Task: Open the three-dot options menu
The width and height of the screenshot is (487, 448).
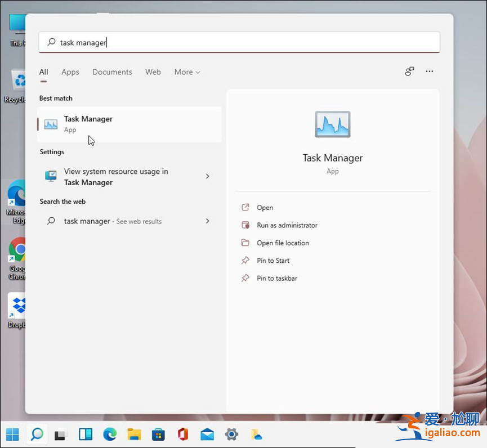Action: [430, 71]
